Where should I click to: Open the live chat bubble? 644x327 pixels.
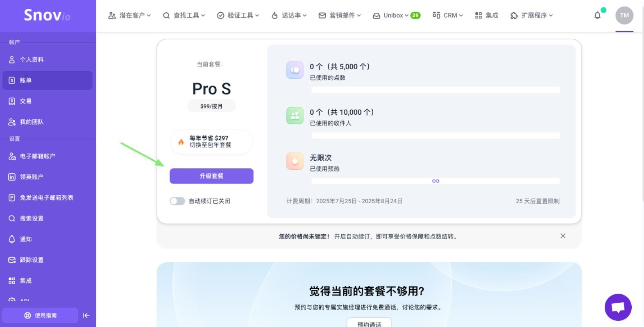click(618, 307)
